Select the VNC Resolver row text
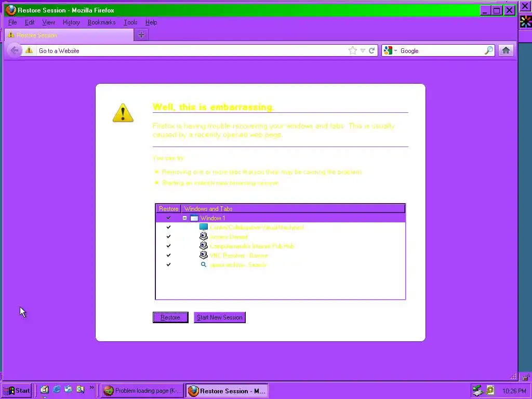 point(238,256)
